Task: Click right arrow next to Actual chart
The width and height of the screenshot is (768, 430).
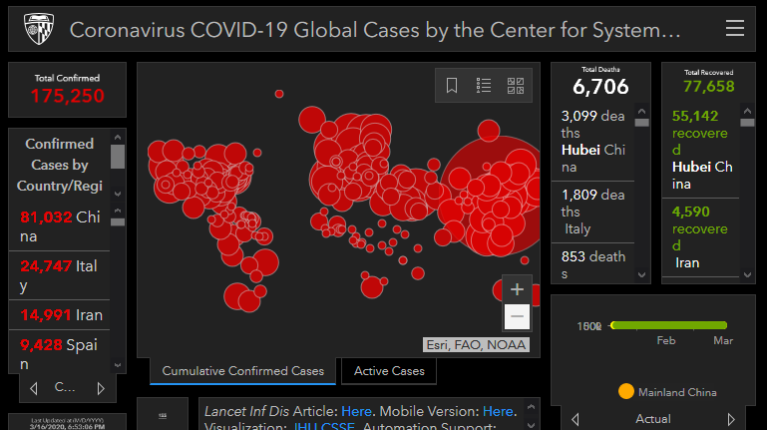Action: (732, 419)
